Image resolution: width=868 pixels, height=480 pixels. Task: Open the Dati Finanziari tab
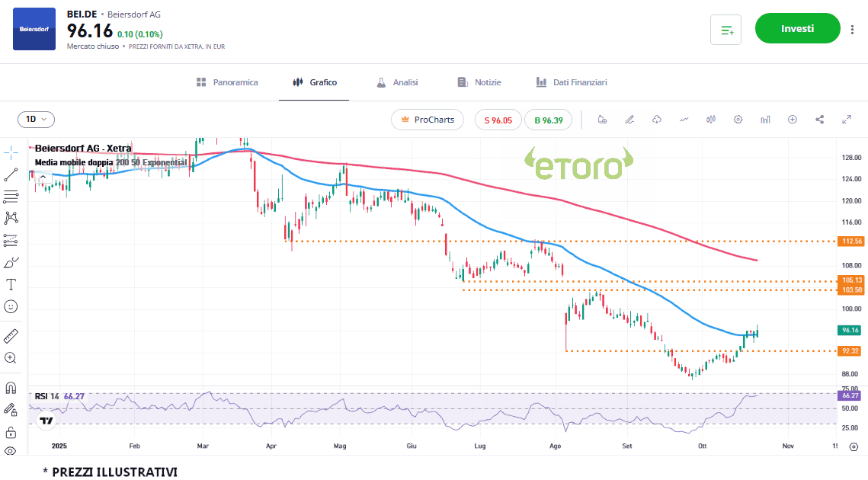572,82
